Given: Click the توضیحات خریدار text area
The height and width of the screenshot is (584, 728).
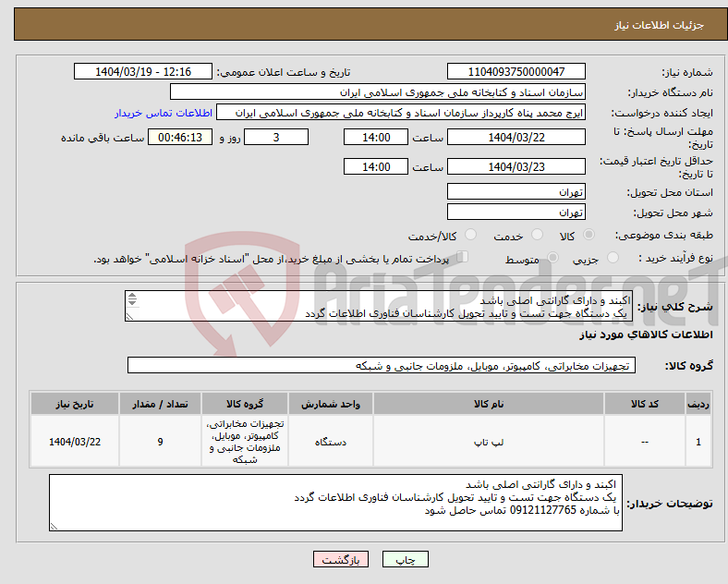Looking at the screenshot, I should (335, 503).
